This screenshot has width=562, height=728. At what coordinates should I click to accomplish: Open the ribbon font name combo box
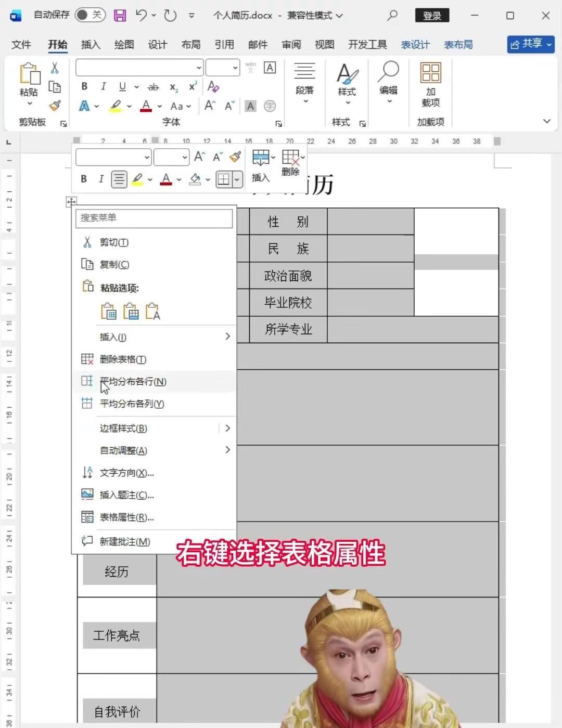pos(139,68)
